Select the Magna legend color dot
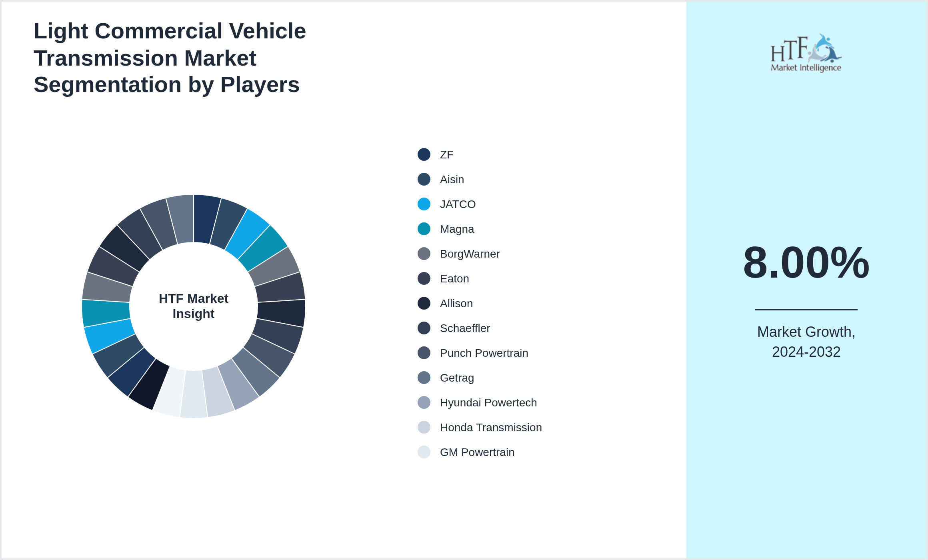Viewport: 928px width, 560px height. pos(424,229)
